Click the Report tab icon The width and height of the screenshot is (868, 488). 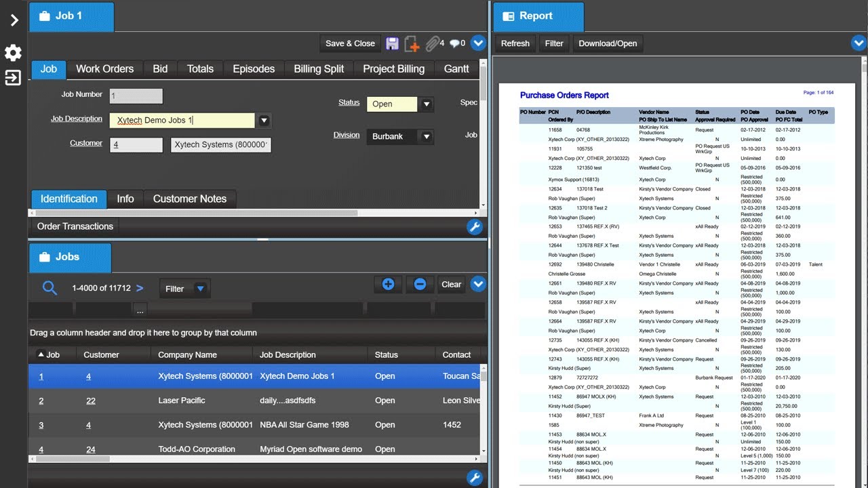coord(507,16)
